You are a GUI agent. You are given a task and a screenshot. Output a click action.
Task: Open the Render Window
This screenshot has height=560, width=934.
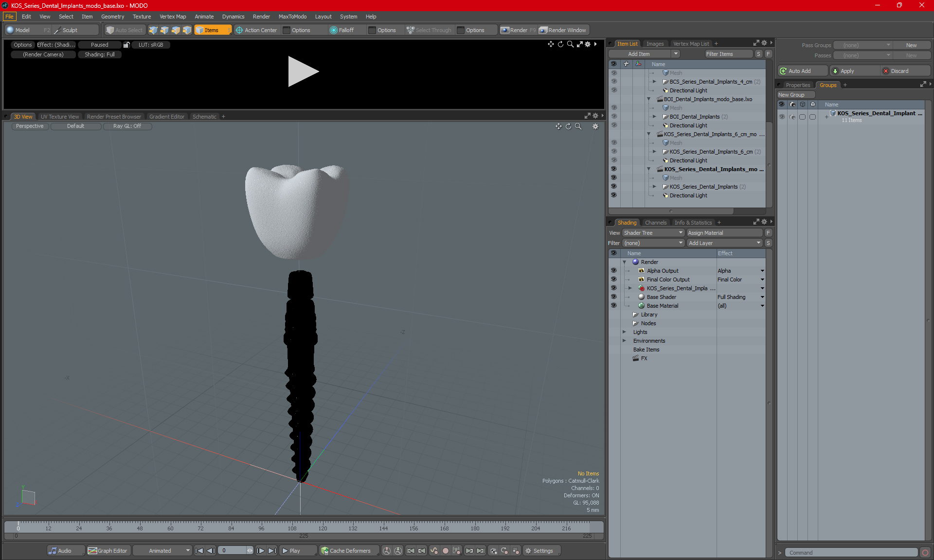(563, 30)
